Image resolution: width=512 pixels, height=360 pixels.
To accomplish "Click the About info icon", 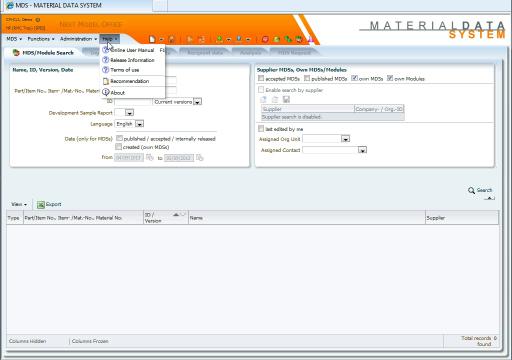I will (x=106, y=92).
